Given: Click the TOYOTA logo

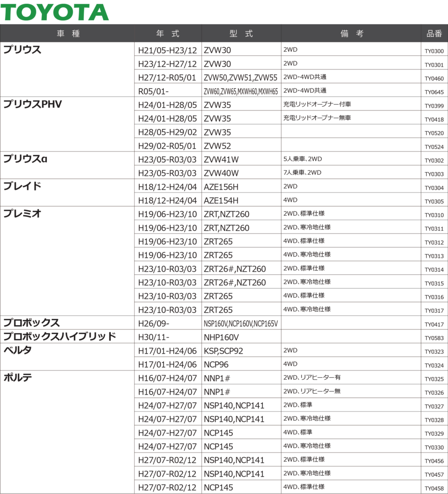Looking at the screenshot, I should click(54, 12).
